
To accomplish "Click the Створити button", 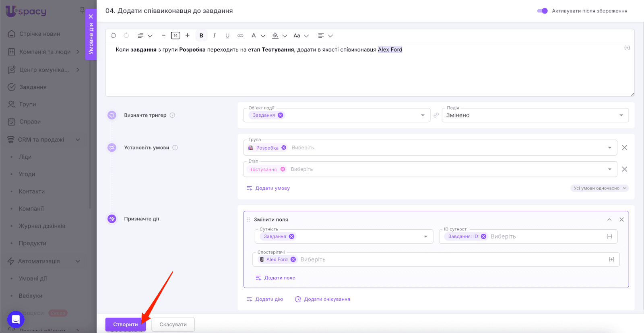I will tap(125, 325).
